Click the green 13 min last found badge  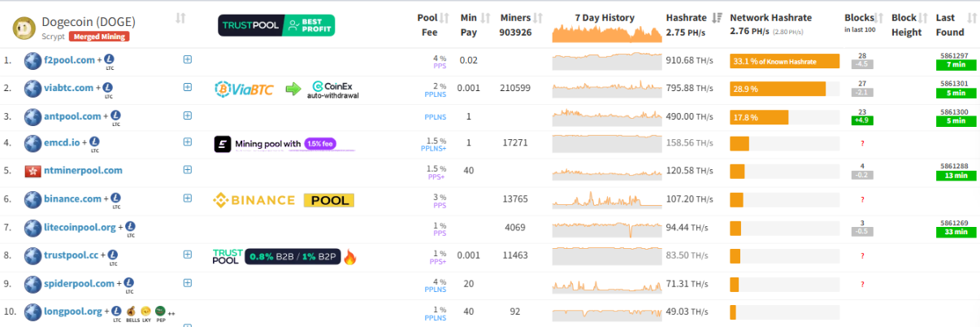click(956, 175)
